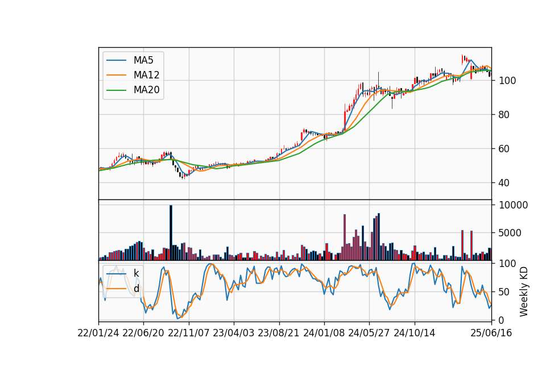Image resolution: width=546 pixels, height=392 pixels.
Task: Click the MA5 legend label
Action: pos(143,60)
